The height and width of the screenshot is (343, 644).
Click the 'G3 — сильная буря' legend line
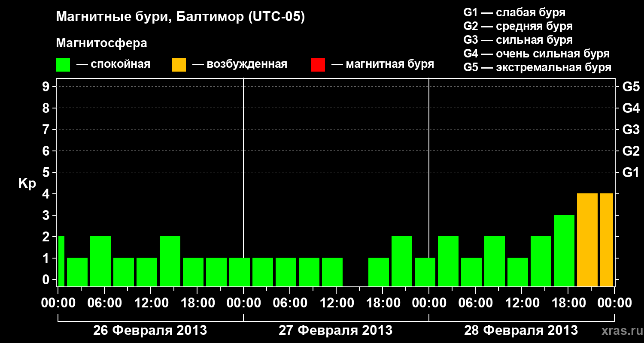click(x=518, y=40)
